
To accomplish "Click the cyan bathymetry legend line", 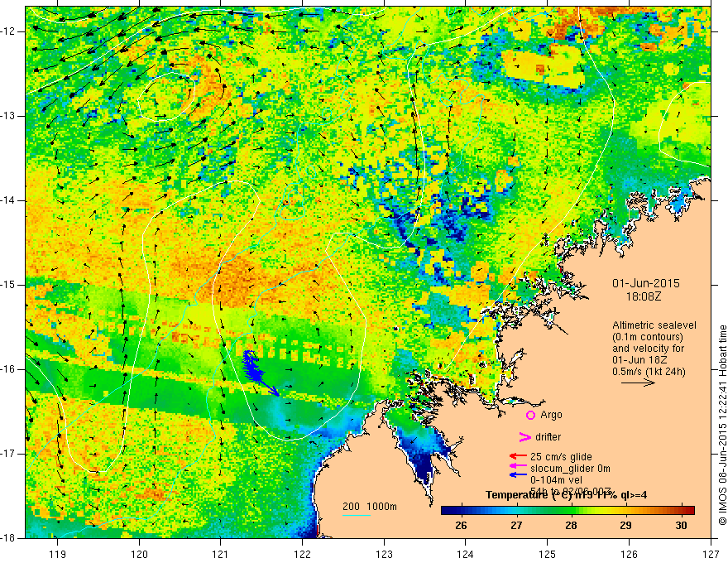I will coord(357,515).
